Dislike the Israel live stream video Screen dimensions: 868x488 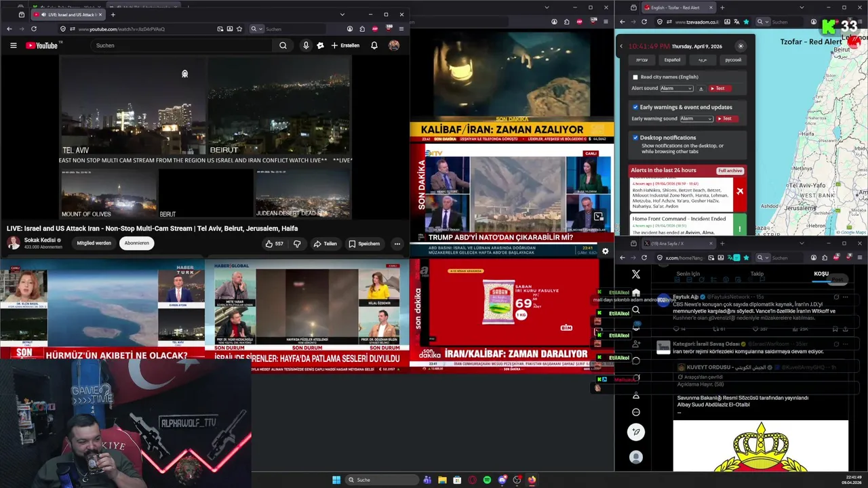[296, 243]
